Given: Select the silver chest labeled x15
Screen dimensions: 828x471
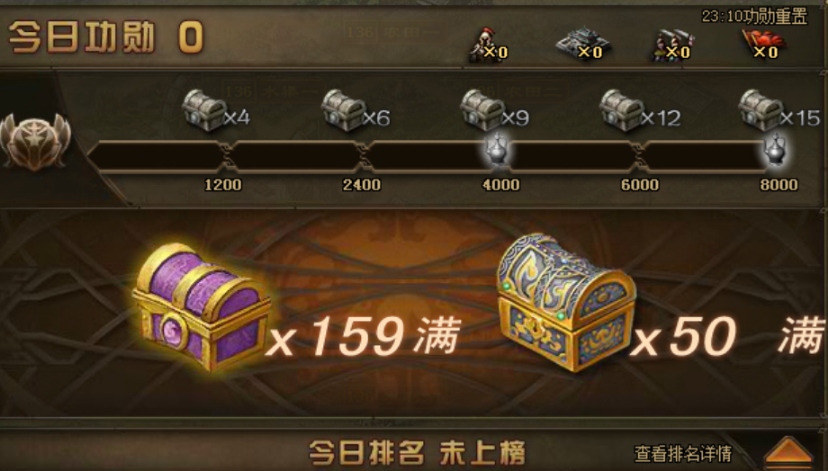Looking at the screenshot, I should 760,110.
